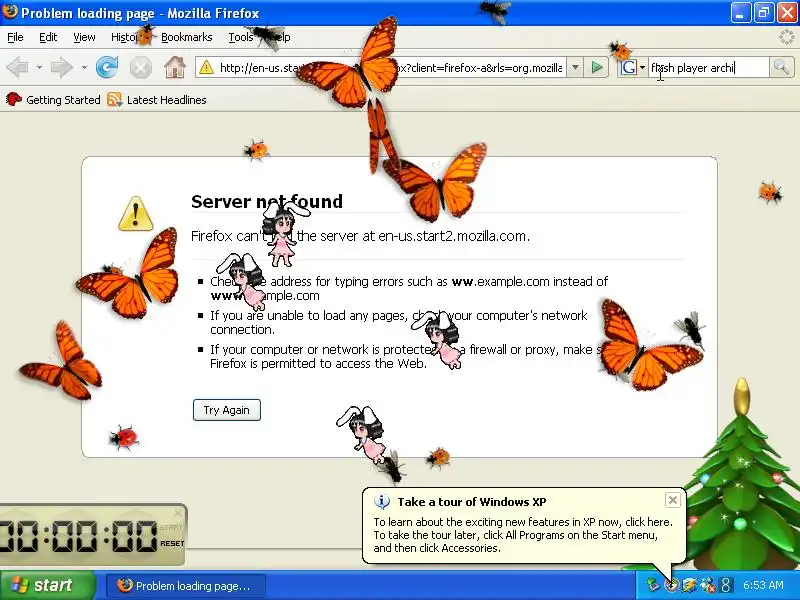Click the number 8 tray icon
The image size is (800, 600).
(x=726, y=585)
